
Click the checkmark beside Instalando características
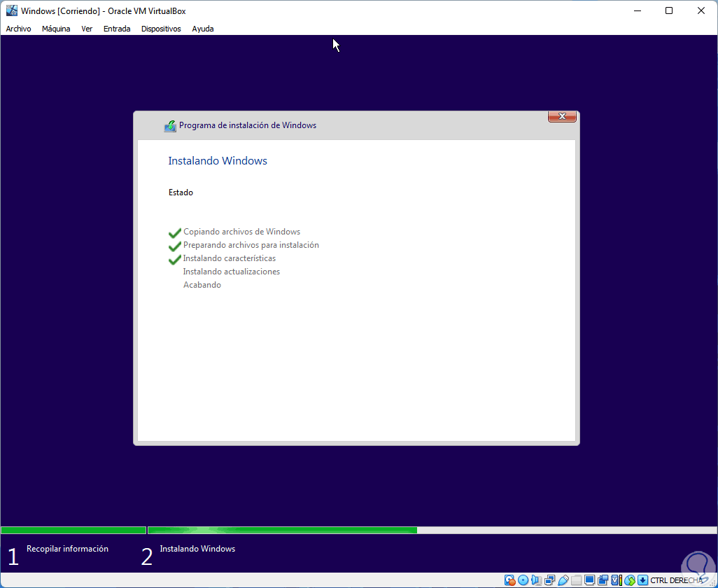174,259
